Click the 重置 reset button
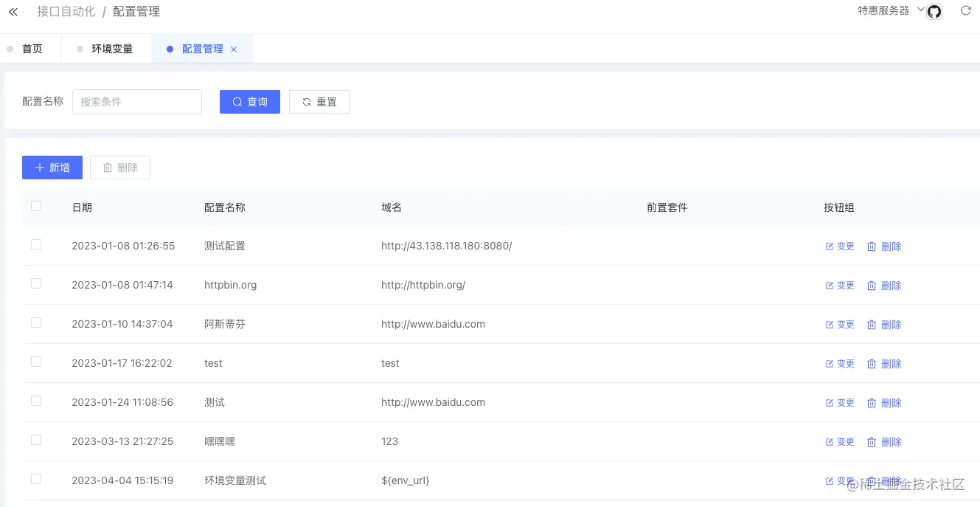The height and width of the screenshot is (507, 980). (319, 102)
